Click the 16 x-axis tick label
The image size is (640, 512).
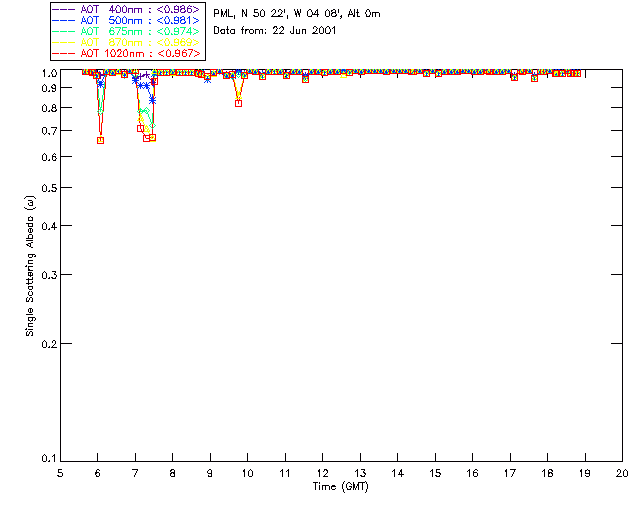472,473
